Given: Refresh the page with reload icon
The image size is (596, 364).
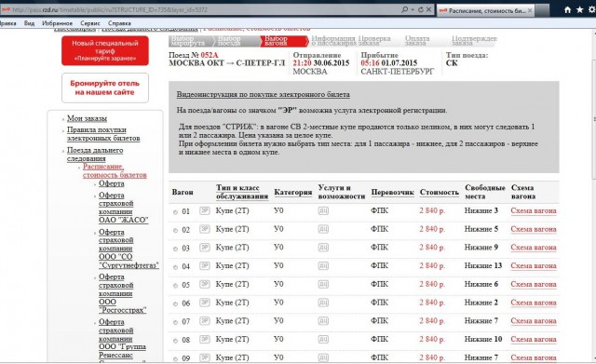Looking at the screenshot, I should [421, 10].
